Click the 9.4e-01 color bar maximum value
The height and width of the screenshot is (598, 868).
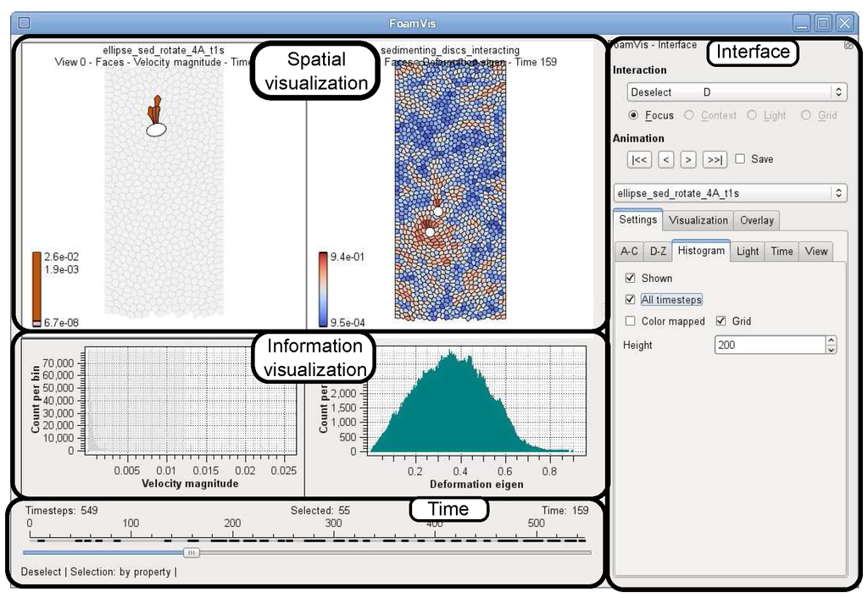348,257
